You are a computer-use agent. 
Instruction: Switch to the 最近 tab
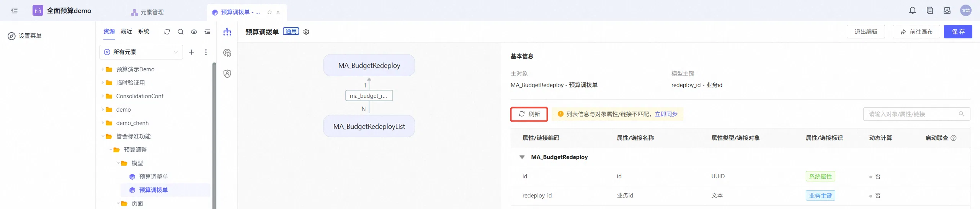[x=126, y=31]
